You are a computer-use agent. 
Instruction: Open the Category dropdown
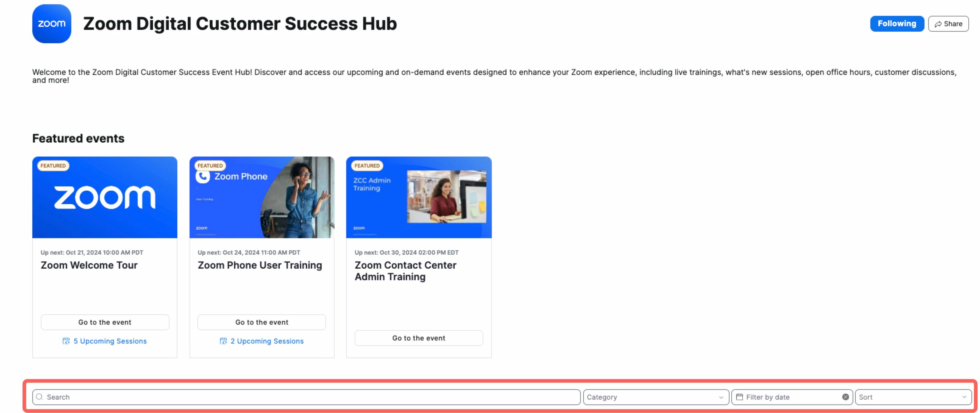[x=655, y=397]
